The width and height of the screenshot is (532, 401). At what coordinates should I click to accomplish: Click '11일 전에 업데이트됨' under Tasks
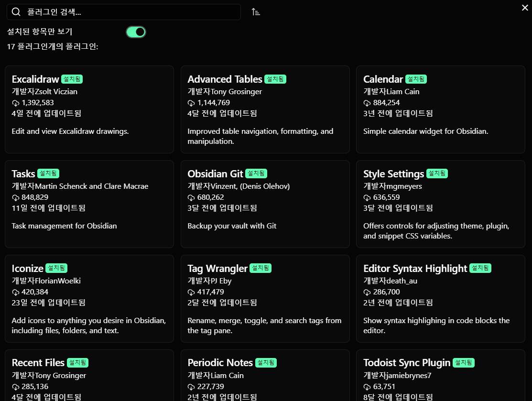(49, 208)
